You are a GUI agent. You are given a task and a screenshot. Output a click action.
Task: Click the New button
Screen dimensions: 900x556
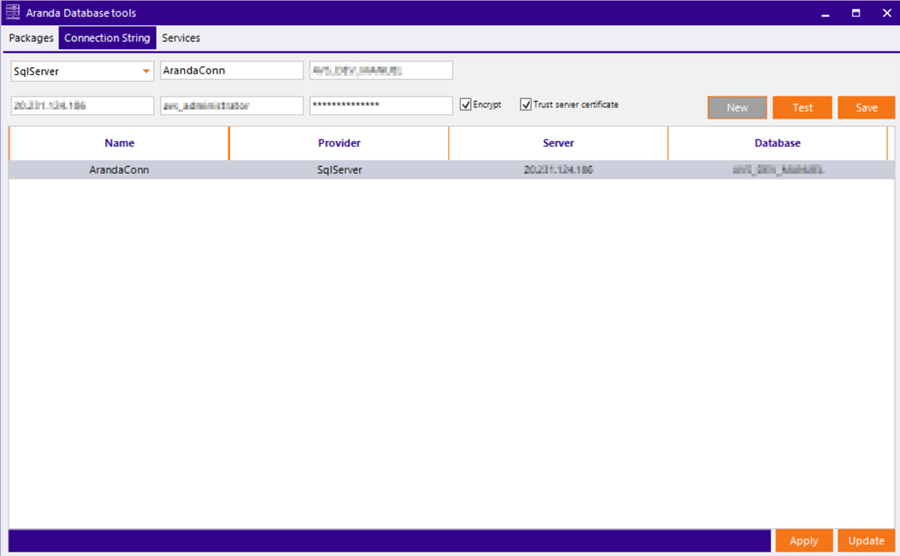pyautogui.click(x=737, y=108)
